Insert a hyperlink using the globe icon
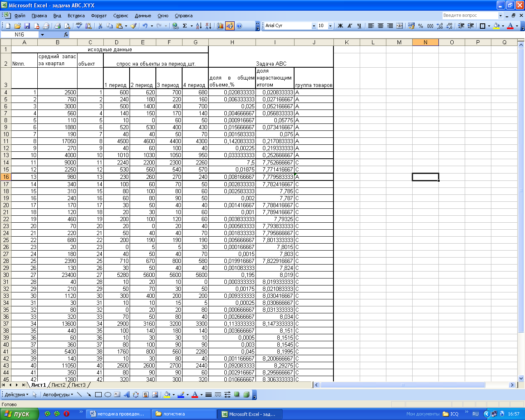Screen dimensions: 525x420 point(176,26)
